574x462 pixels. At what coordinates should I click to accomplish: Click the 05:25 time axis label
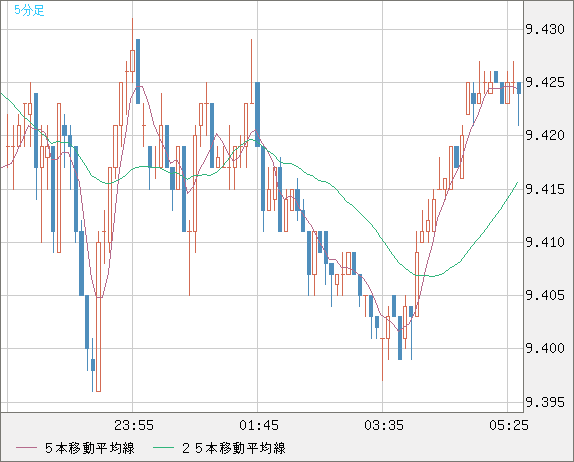tap(509, 425)
